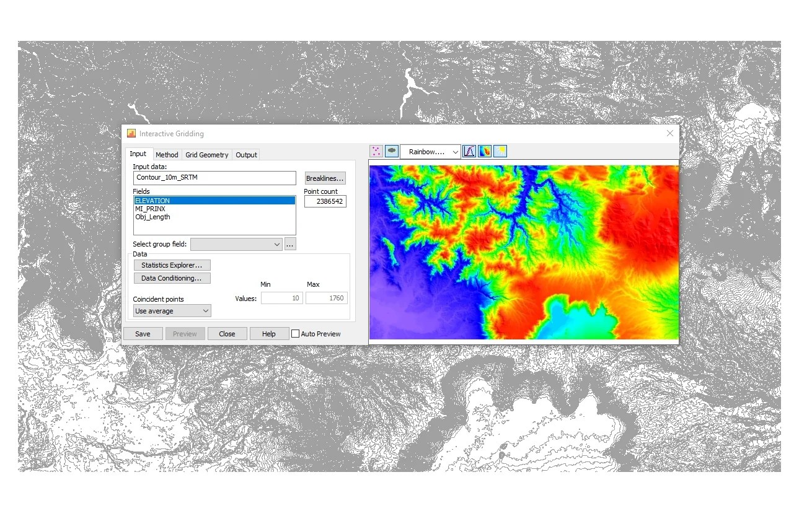Image resolution: width=812 pixels, height=511 pixels.
Task: Click the sun illumination icon
Action: pos(500,151)
